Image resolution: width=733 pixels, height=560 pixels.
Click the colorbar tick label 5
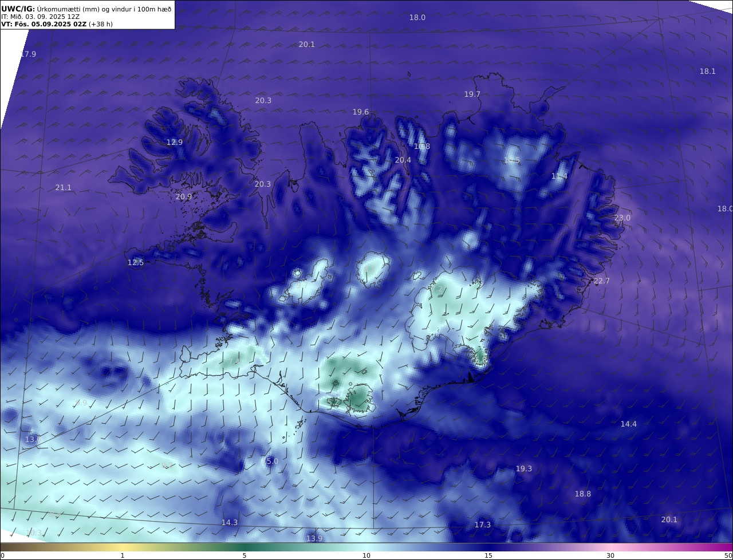tap(245, 555)
